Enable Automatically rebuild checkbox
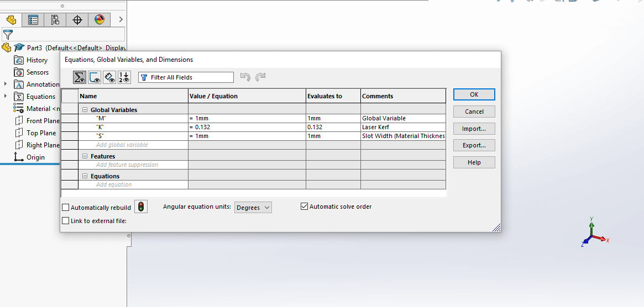 pos(65,208)
